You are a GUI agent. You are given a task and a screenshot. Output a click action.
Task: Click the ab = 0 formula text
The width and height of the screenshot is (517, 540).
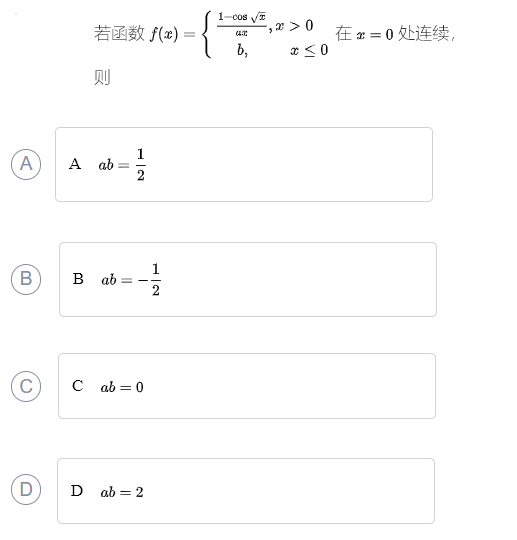tap(122, 387)
